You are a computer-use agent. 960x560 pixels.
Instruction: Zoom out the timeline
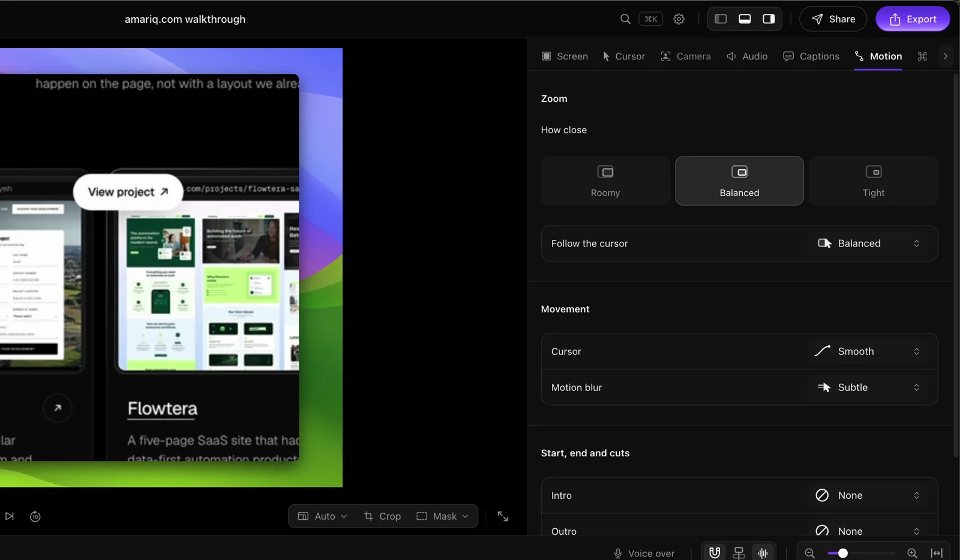[x=809, y=553]
